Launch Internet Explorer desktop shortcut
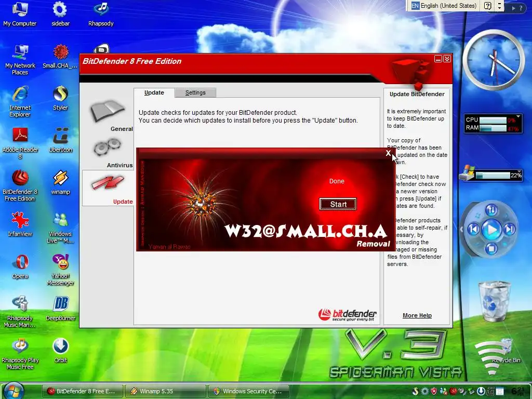This screenshot has width=532, height=399. (x=20, y=102)
